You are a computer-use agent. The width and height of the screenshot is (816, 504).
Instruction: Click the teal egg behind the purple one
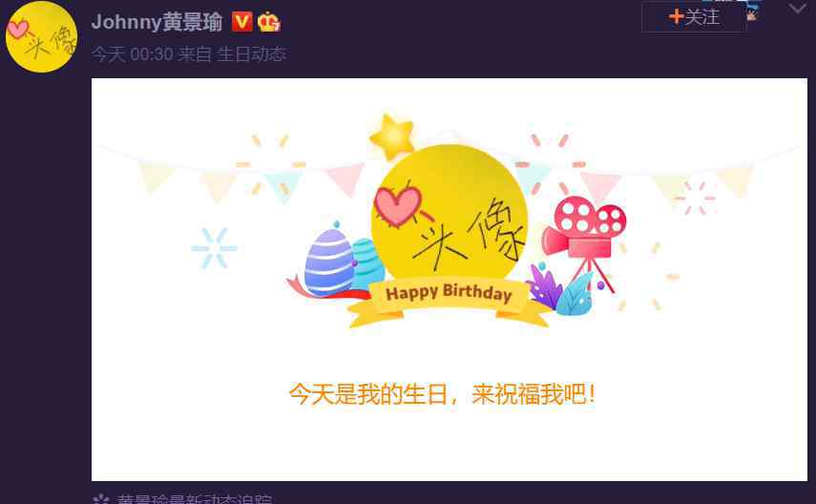[x=369, y=263]
